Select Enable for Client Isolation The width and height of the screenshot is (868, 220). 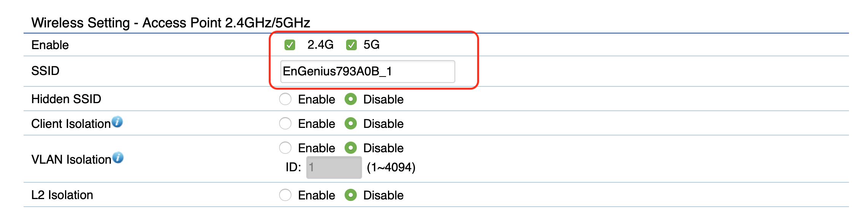click(285, 124)
